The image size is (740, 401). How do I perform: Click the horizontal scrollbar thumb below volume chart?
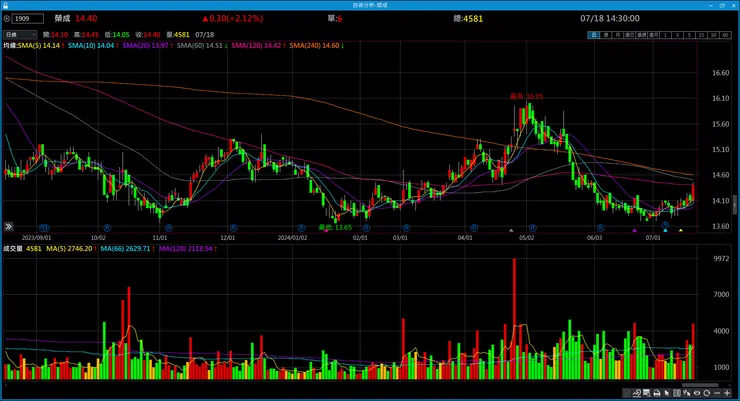700,385
